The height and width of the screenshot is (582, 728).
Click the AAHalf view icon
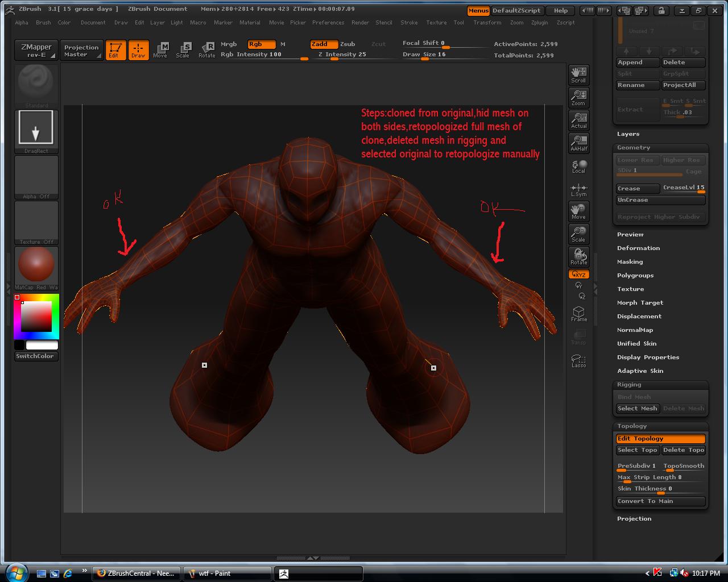pyautogui.click(x=578, y=143)
